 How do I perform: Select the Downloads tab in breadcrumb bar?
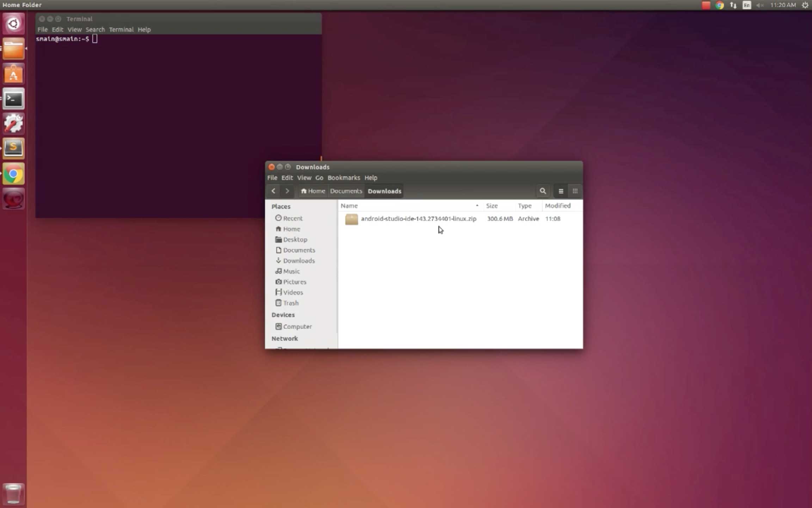[384, 191]
